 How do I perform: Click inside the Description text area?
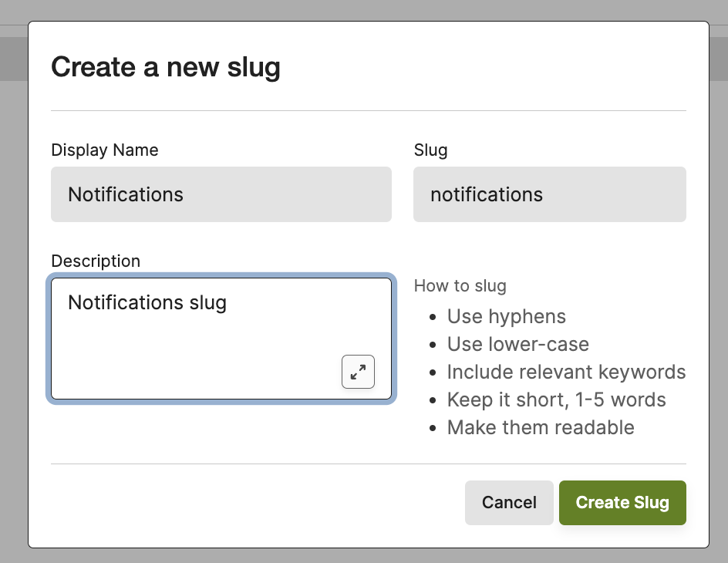point(221,339)
